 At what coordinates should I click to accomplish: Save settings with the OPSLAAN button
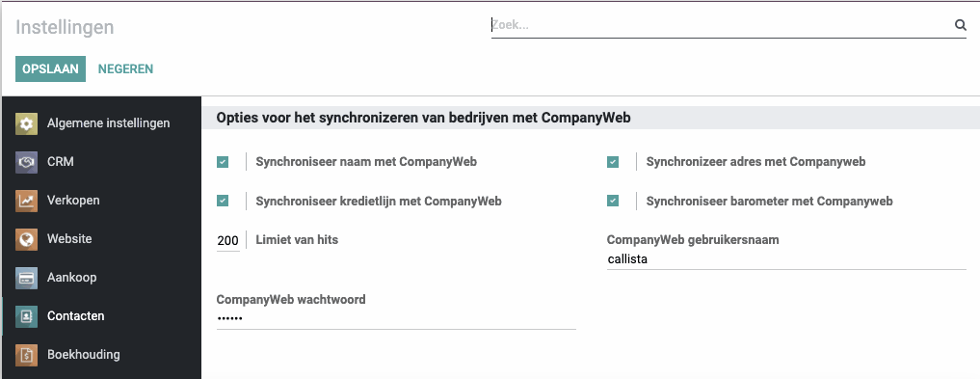(51, 68)
